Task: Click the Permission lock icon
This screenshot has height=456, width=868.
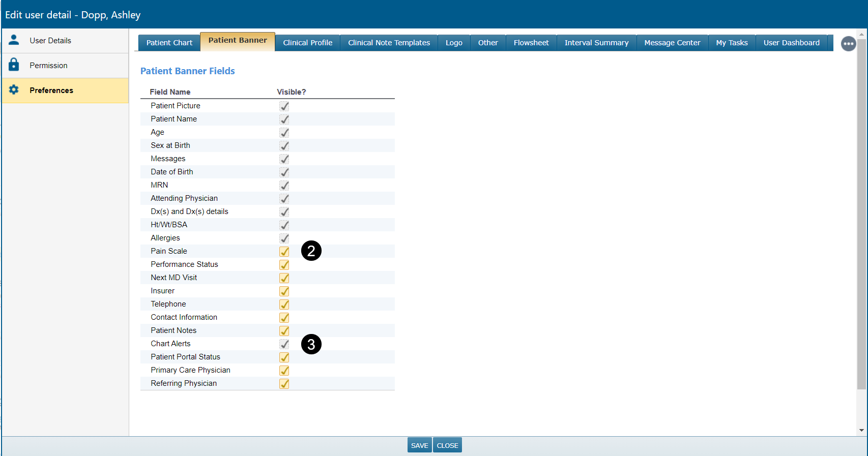Action: click(x=14, y=65)
